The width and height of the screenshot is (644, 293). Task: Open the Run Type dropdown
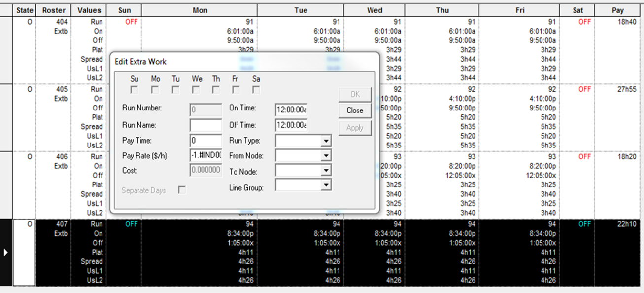pyautogui.click(x=325, y=141)
